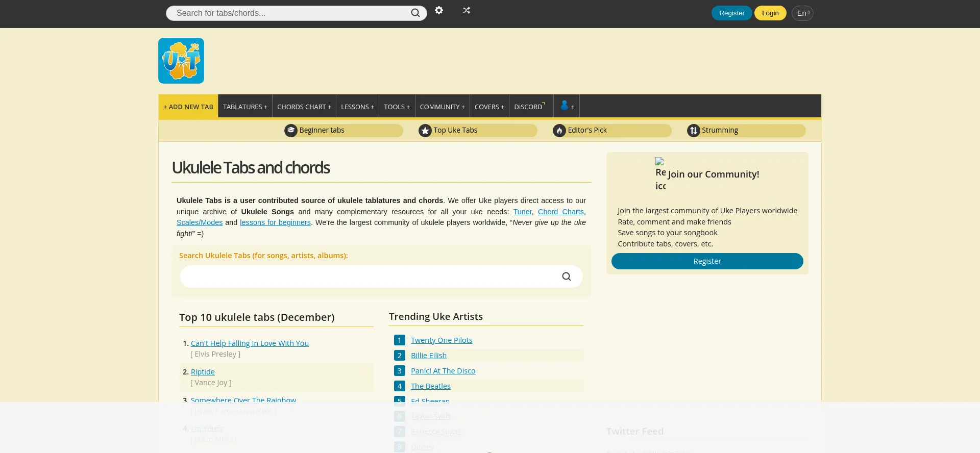Click the Editor's Pick flame icon
980x453 pixels.
point(559,131)
